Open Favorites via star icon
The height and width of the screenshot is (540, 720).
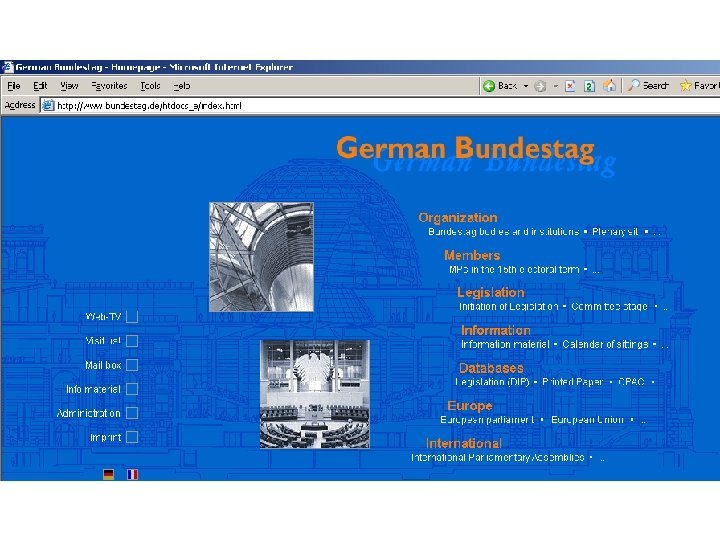click(686, 85)
